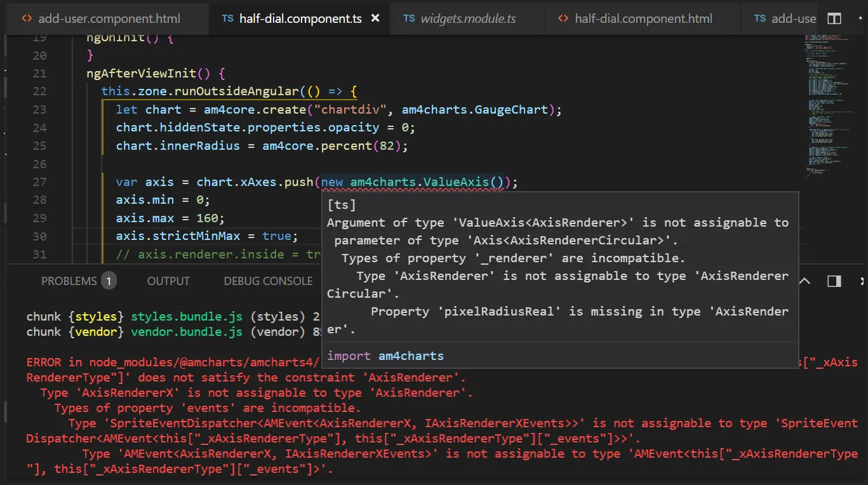
Task: Click the "axis.min = 0;" line
Action: point(163,200)
